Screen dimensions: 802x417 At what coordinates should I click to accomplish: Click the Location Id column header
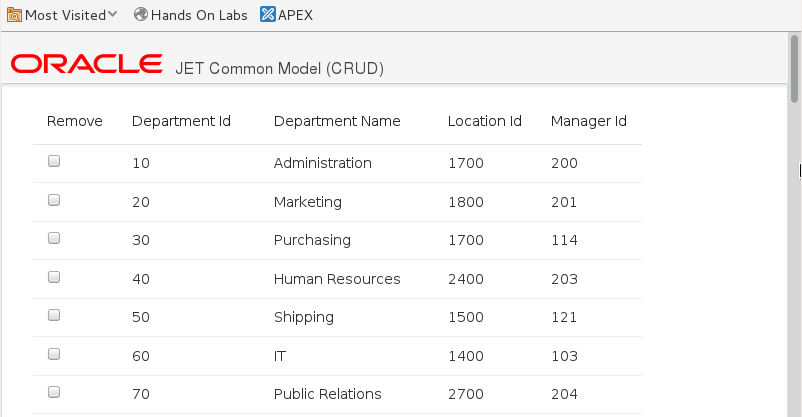485,121
